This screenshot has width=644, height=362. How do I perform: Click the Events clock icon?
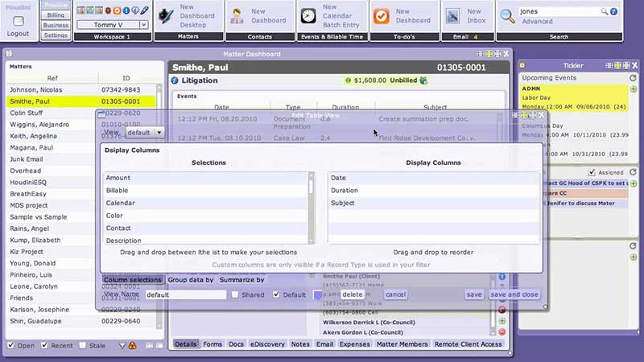[x=308, y=16]
